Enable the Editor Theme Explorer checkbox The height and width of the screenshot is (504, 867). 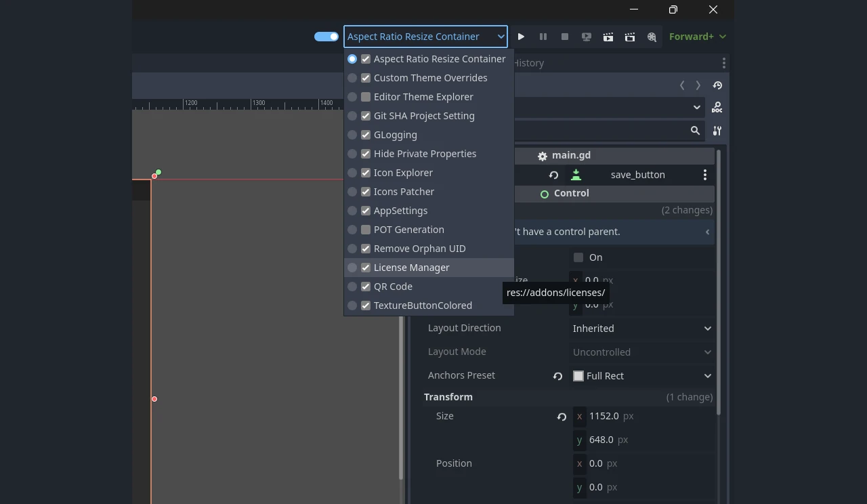click(366, 97)
